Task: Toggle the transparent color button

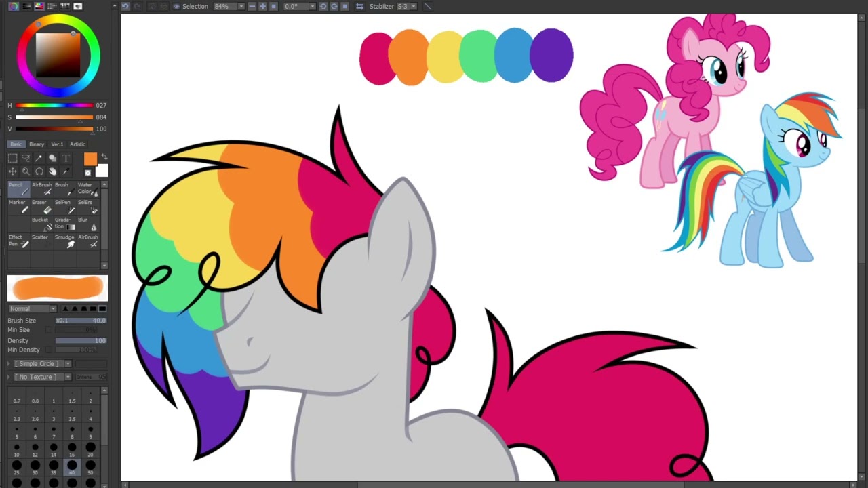Action: pyautogui.click(x=87, y=172)
